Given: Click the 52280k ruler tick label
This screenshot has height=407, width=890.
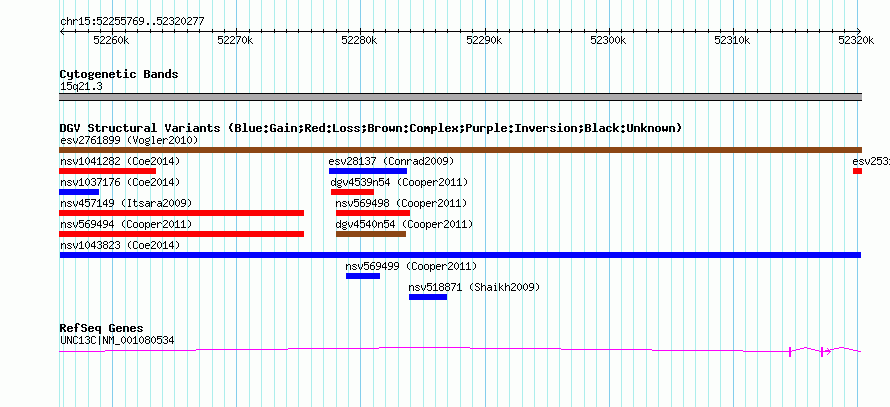Looking at the screenshot, I should tap(360, 40).
